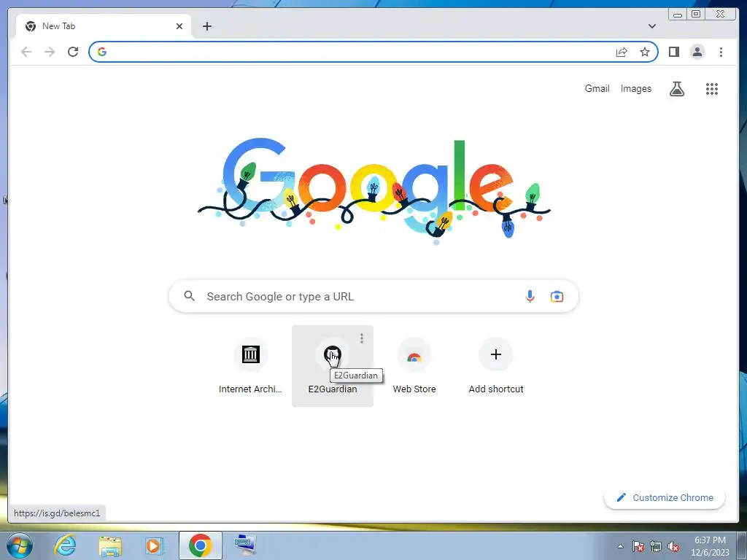Screen dimensions: 747x560
Task: Click the browser forward arrow
Action: (x=50, y=52)
